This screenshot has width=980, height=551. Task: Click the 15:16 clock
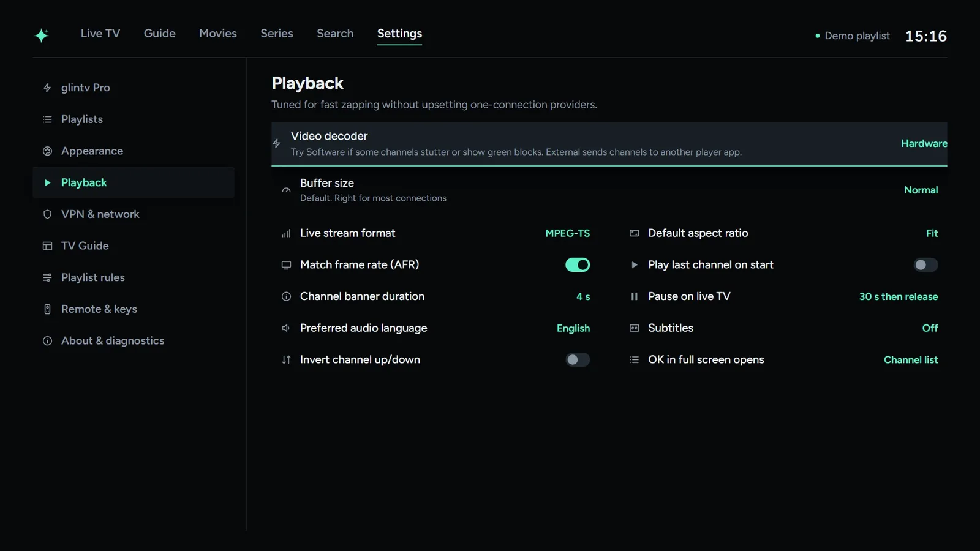click(x=926, y=36)
